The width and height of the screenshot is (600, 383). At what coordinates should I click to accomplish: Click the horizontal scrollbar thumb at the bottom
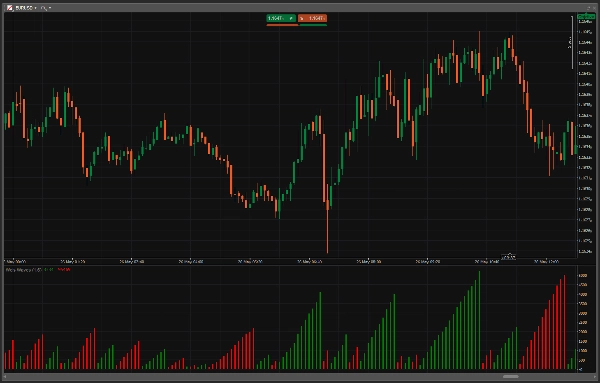pyautogui.click(x=510, y=377)
